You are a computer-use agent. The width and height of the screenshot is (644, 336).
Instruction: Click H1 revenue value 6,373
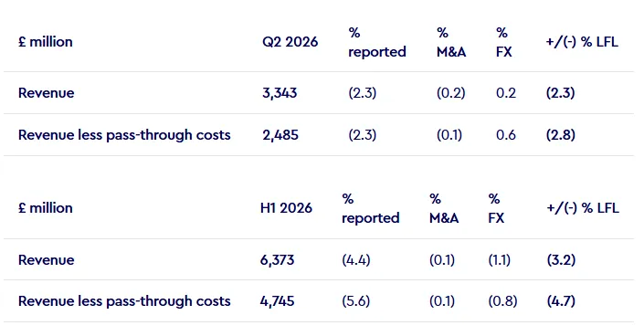coord(277,260)
